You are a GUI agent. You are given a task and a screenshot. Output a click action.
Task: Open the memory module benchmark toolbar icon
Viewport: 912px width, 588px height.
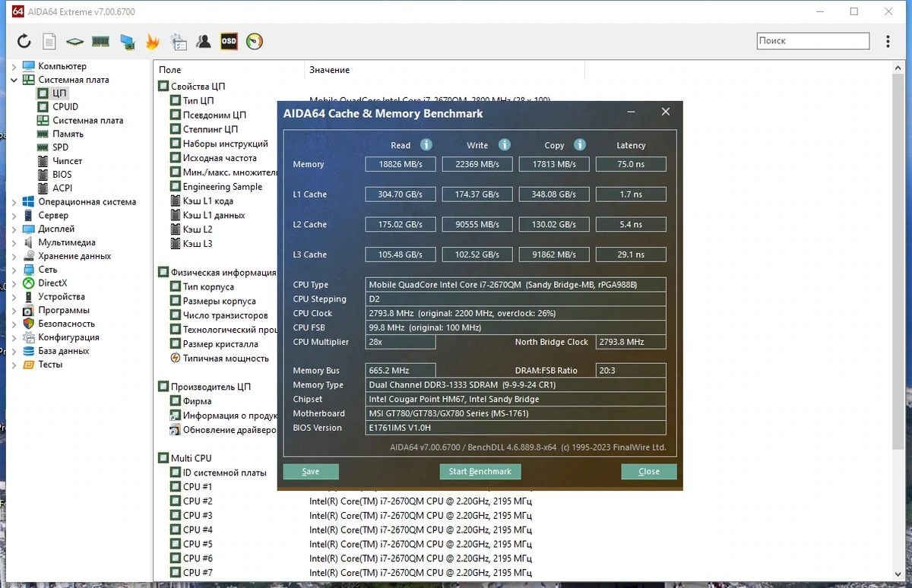[x=100, y=41]
